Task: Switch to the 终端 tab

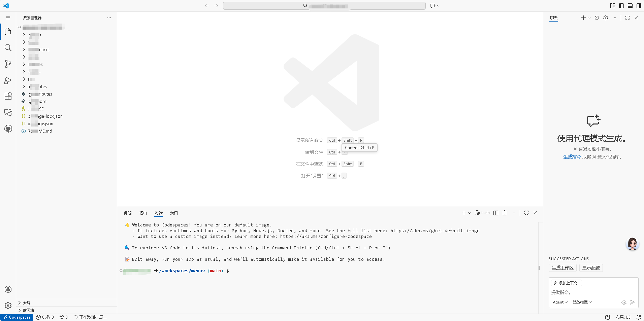Action: pos(159,213)
